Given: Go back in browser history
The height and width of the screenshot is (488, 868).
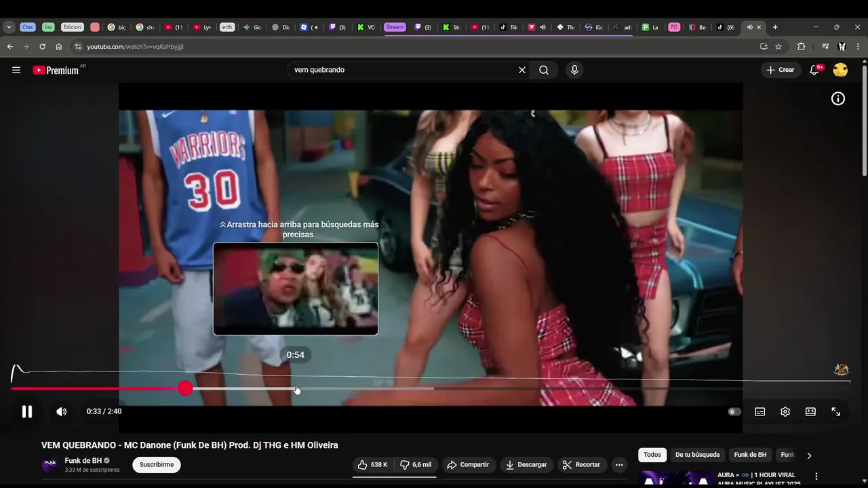Looking at the screenshot, I should [9, 47].
